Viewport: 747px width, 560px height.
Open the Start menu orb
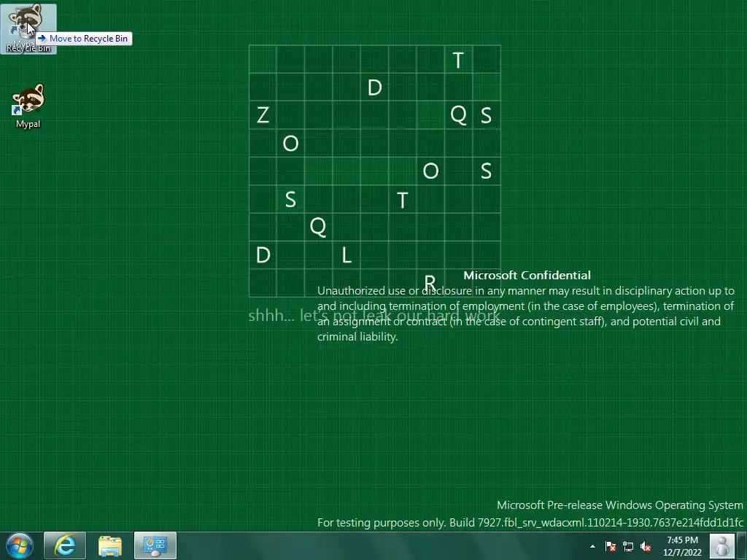pyautogui.click(x=20, y=545)
